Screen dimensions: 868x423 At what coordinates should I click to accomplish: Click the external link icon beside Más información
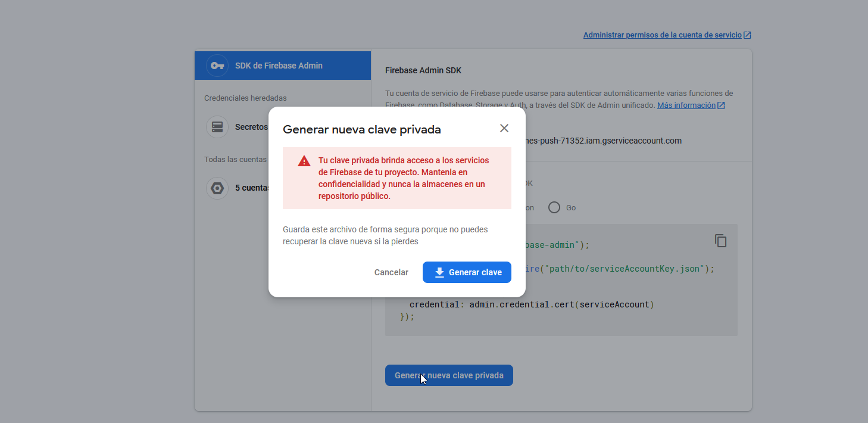(x=721, y=105)
